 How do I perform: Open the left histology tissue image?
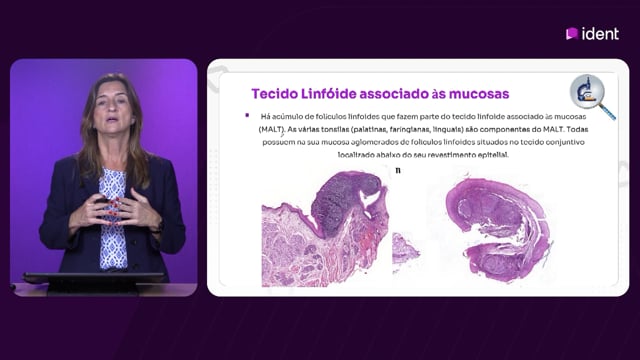pyautogui.click(x=324, y=229)
